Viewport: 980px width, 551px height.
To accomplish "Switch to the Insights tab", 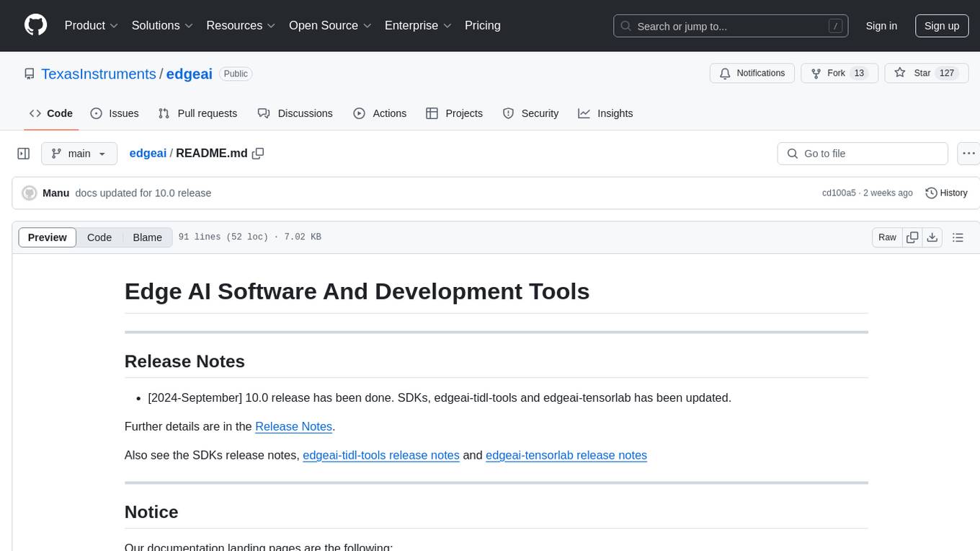I will [605, 113].
